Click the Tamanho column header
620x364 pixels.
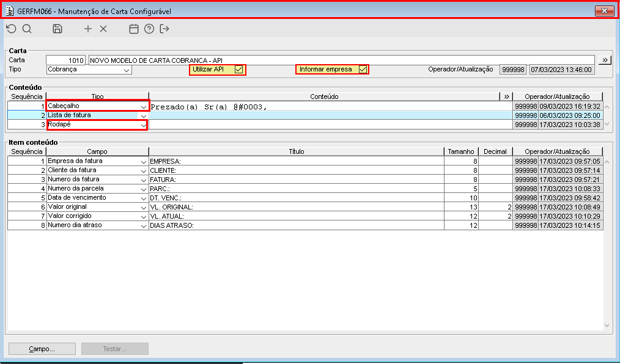point(461,151)
